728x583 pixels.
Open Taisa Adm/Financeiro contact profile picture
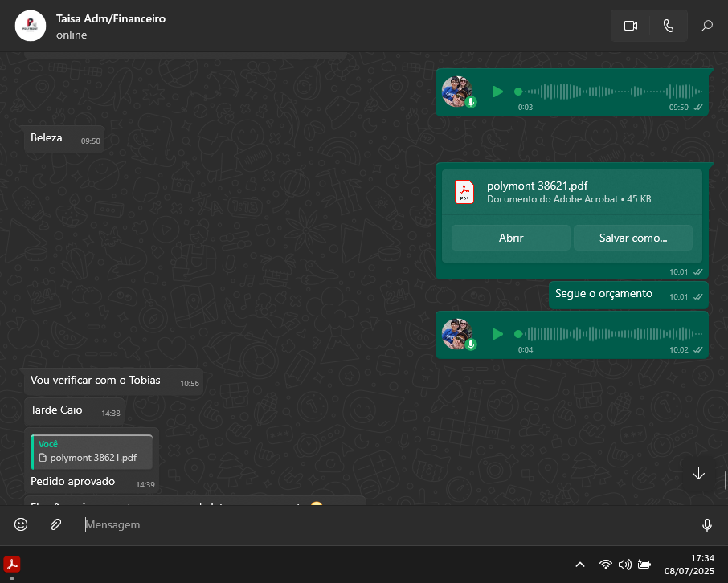[x=31, y=26]
